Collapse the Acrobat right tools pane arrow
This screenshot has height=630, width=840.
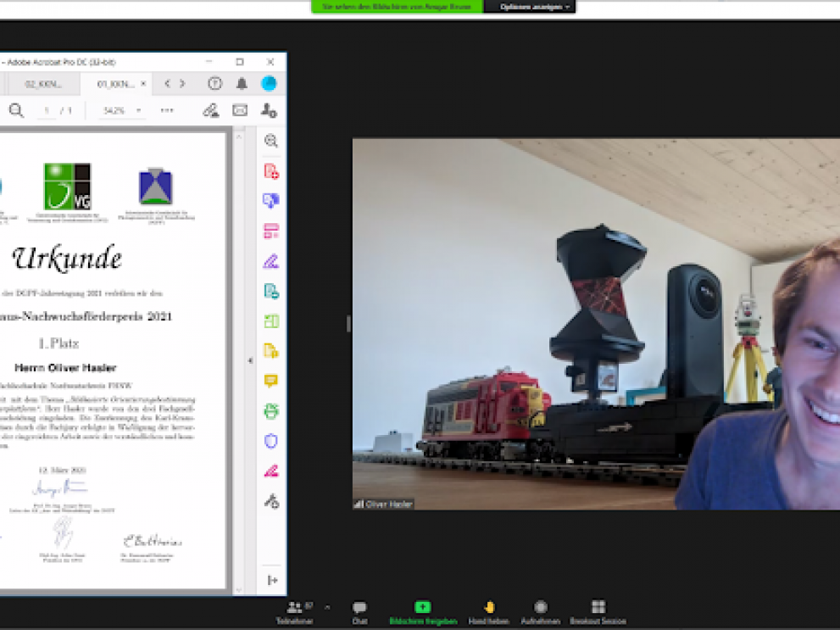click(x=250, y=360)
